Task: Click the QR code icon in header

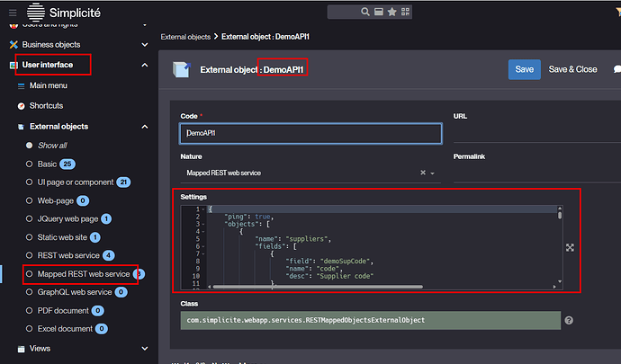Action: [x=405, y=12]
